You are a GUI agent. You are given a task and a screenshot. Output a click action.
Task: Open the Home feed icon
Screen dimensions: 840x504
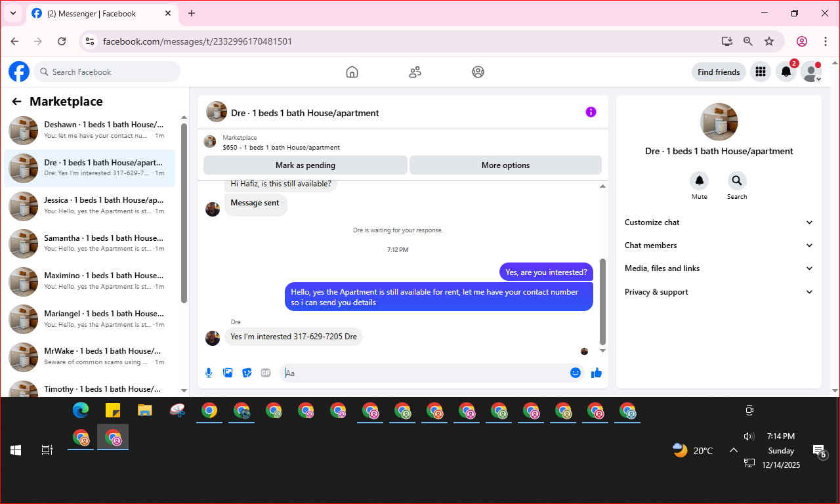click(x=352, y=72)
